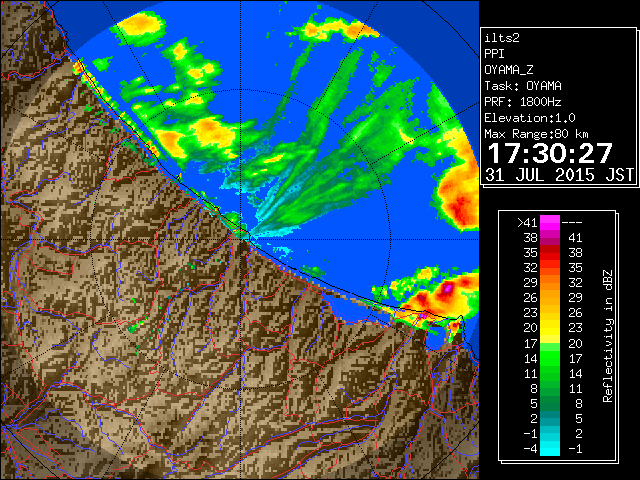Click the Max Range:80 km line

(536, 134)
